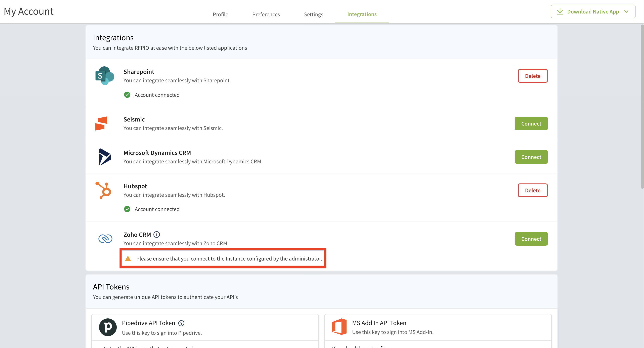Click the Microsoft Dynamics CRM title
Image resolution: width=644 pixels, height=348 pixels.
pyautogui.click(x=157, y=153)
